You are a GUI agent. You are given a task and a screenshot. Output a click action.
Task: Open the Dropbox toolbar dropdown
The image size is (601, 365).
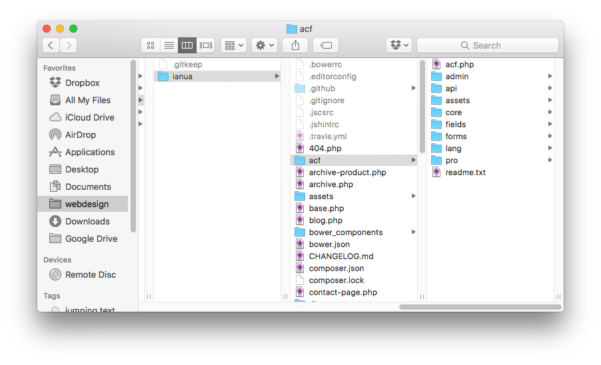coord(399,45)
